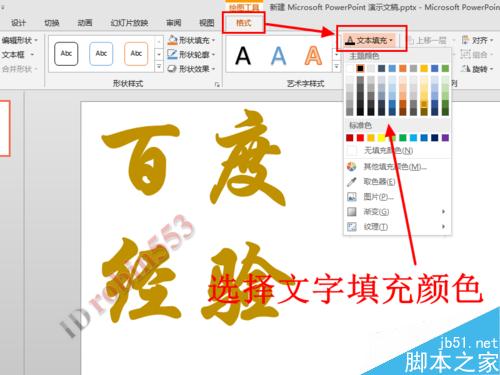Image resolution: width=500 pixels, height=375 pixels.
Task: Open the 设计 ribbon tab
Action: click(x=18, y=23)
